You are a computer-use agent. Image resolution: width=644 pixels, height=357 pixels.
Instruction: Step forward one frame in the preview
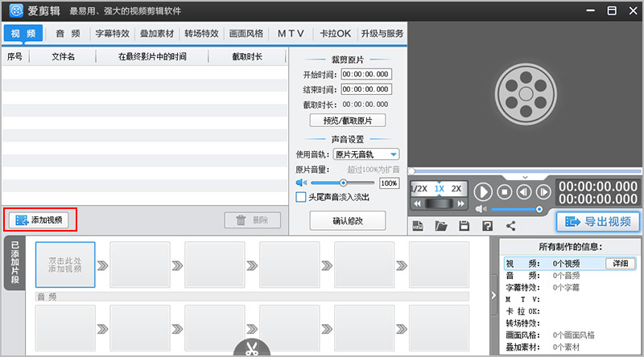(544, 191)
